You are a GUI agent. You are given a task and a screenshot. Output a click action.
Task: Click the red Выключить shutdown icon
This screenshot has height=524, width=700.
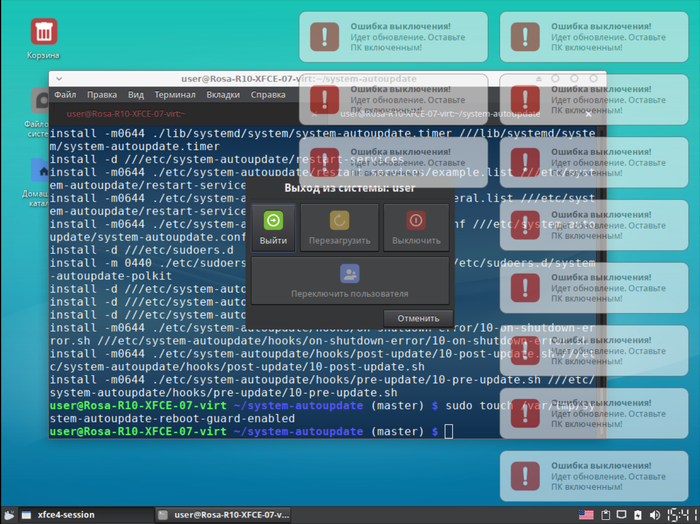416,228
